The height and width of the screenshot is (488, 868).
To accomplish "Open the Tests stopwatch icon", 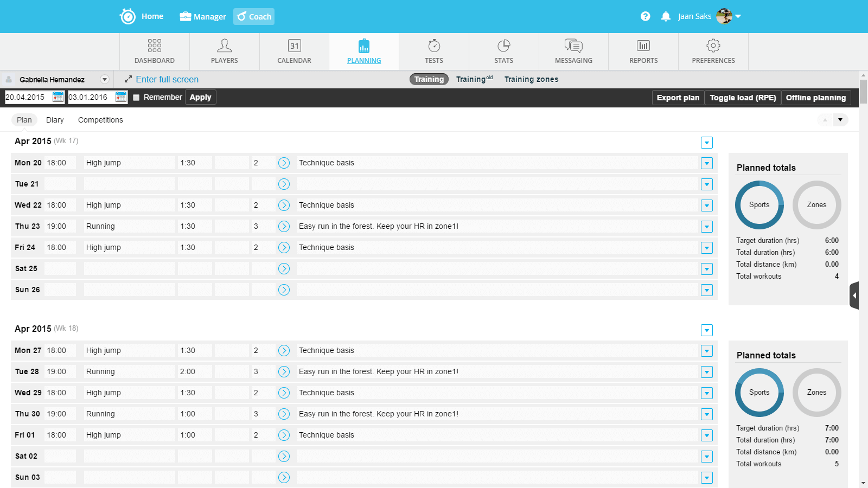I will point(434,46).
